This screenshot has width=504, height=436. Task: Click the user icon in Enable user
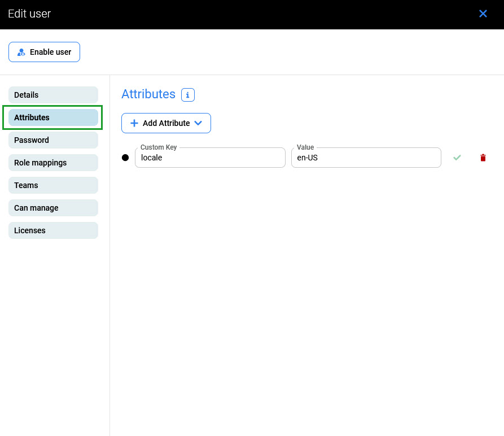click(21, 52)
